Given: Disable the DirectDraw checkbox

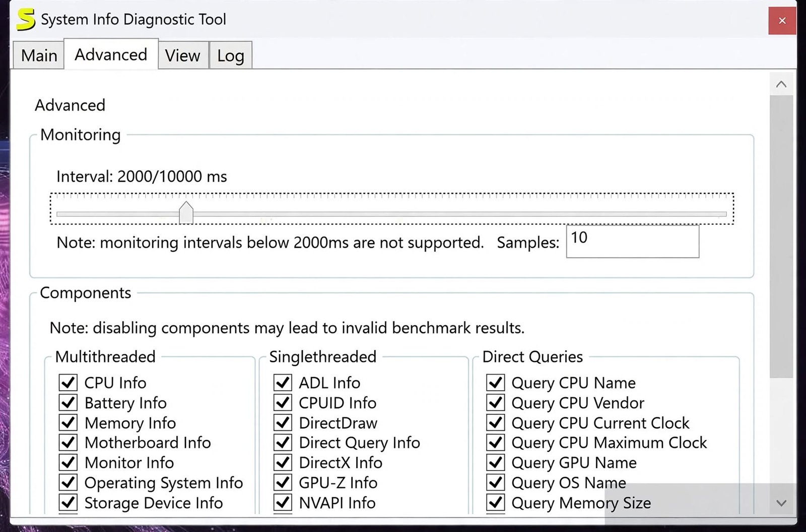Looking at the screenshot, I should point(283,423).
